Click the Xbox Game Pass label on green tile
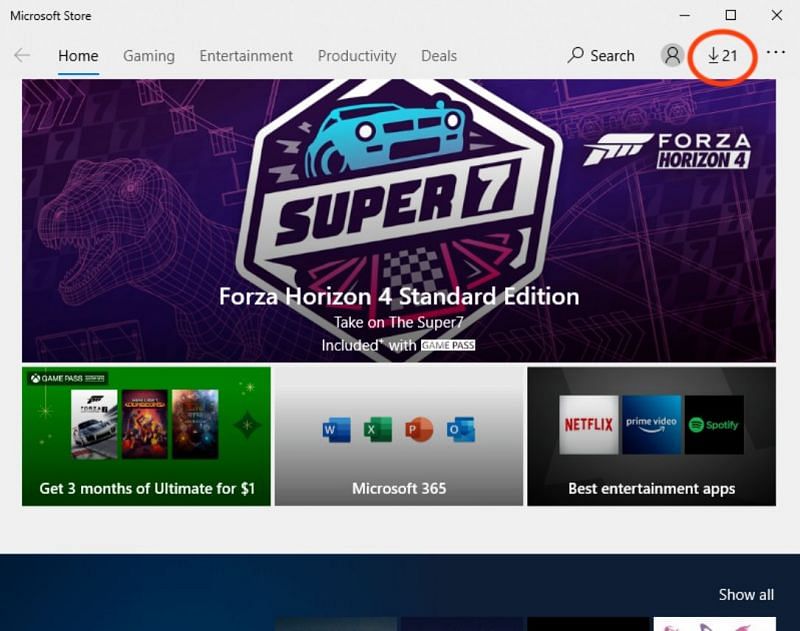This screenshot has width=800, height=631. [x=67, y=378]
